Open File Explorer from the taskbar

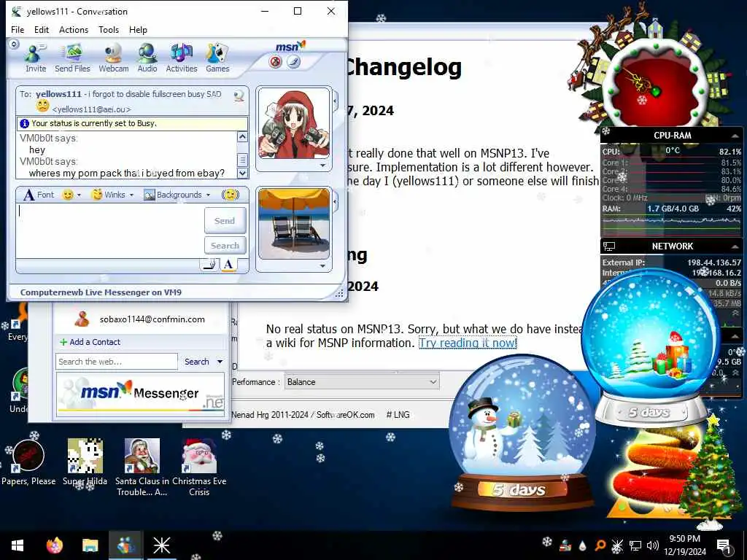tap(90, 545)
